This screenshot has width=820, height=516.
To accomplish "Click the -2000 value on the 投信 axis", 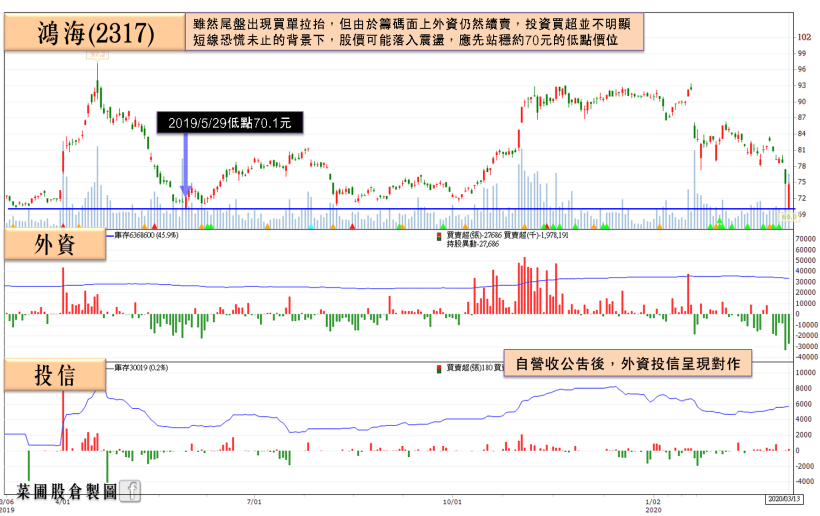I will click(804, 466).
